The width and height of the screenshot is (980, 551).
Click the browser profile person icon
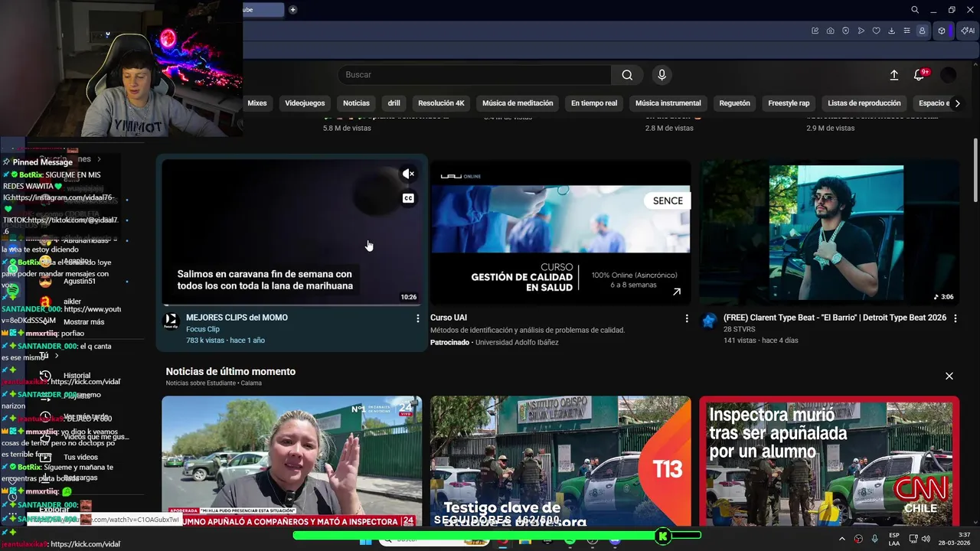[x=923, y=31]
